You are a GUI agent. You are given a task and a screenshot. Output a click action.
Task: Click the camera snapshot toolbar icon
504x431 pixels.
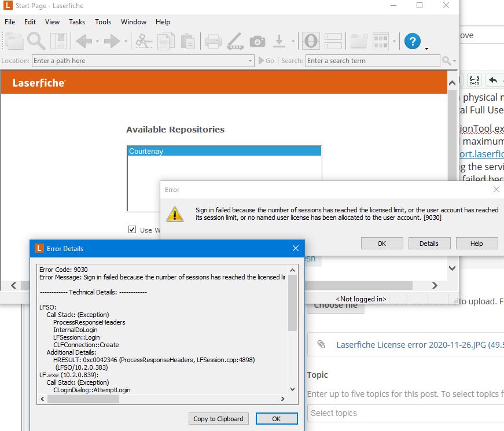pos(257,41)
